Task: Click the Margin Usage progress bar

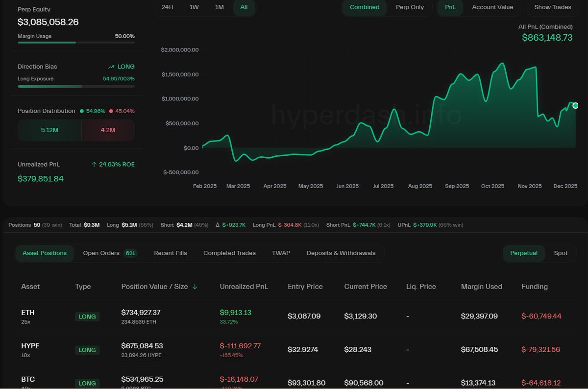Action: coord(76,43)
